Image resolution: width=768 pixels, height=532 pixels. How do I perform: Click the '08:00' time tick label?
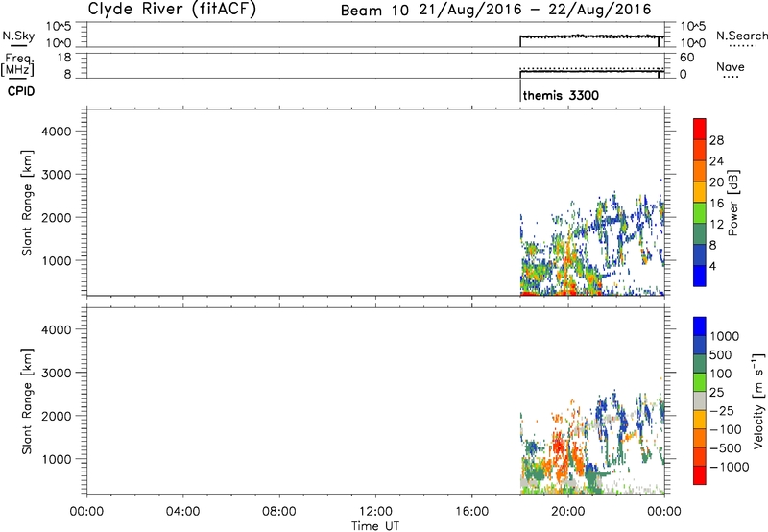[x=279, y=512]
